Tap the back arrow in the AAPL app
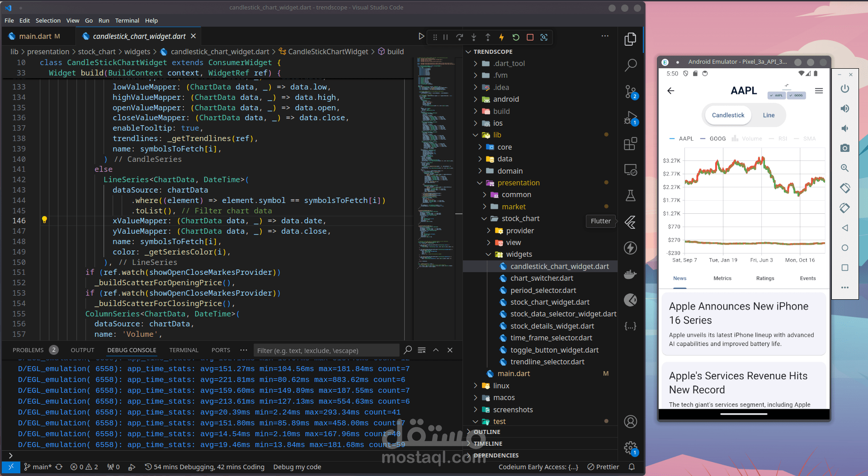The image size is (868, 476). (x=671, y=91)
